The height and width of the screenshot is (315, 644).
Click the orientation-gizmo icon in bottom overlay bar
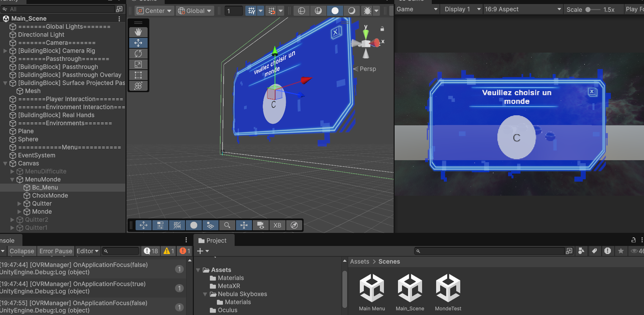(244, 225)
